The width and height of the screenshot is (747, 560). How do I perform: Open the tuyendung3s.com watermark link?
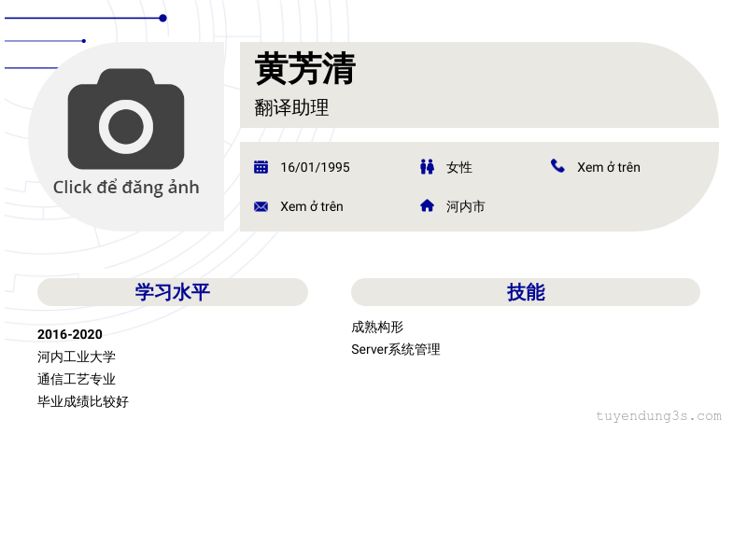pos(659,415)
